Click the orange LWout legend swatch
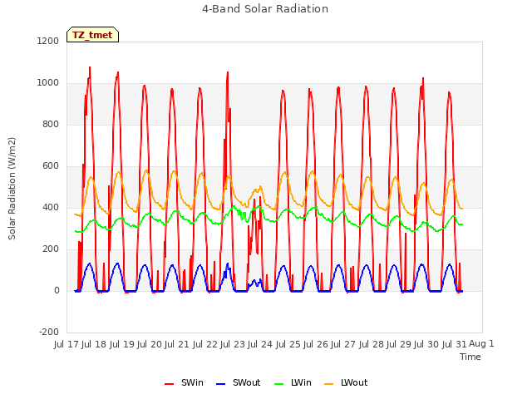 point(329,384)
